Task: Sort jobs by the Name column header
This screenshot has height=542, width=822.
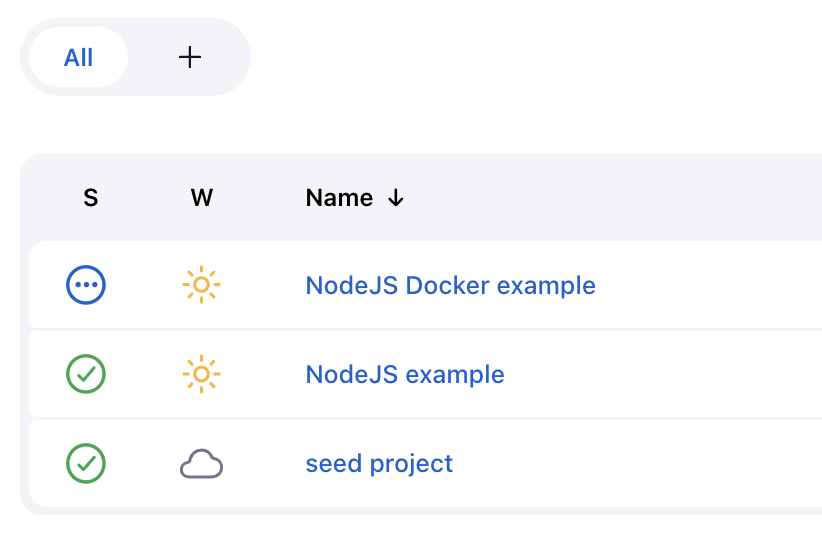Action: 339,198
